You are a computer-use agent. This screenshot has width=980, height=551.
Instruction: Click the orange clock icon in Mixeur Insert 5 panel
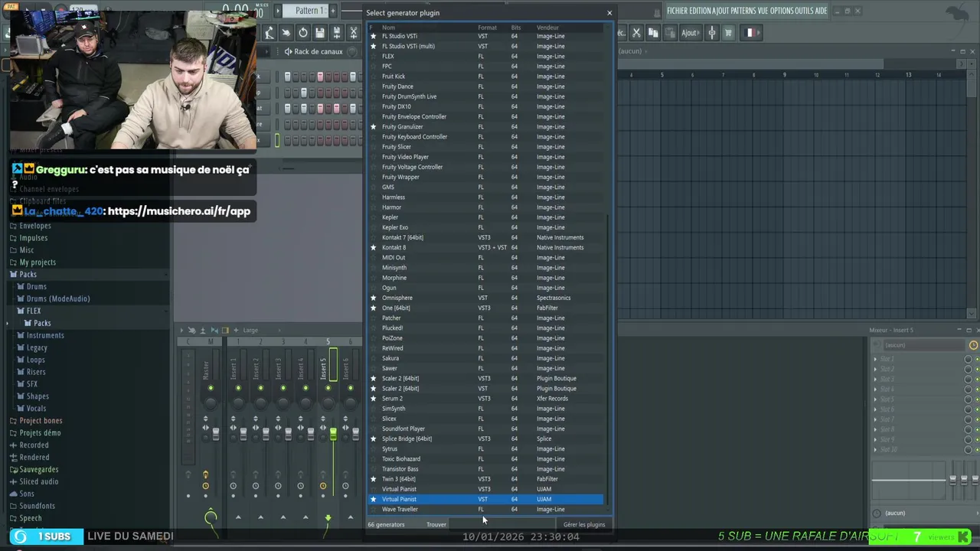pyautogui.click(x=973, y=345)
